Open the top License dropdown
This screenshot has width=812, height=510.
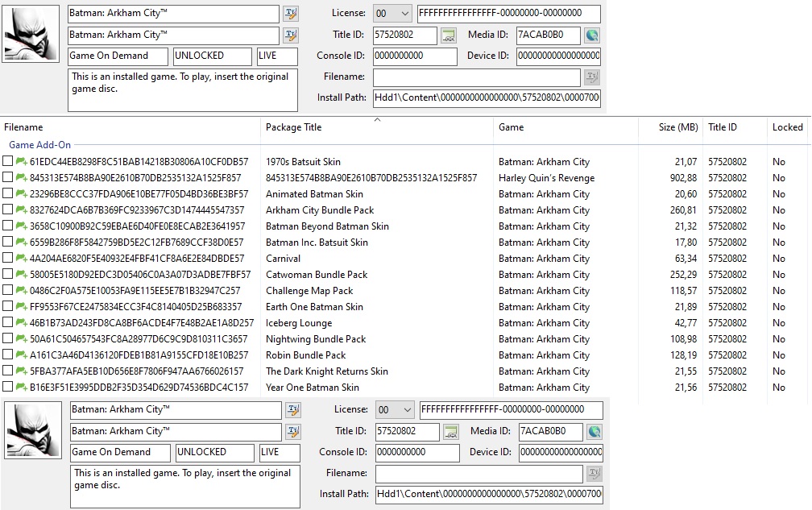point(393,14)
